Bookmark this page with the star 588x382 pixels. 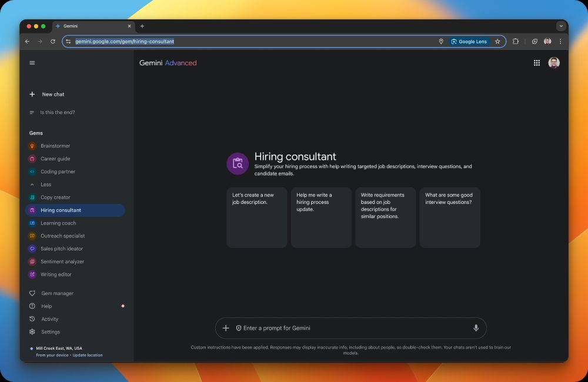(x=497, y=42)
